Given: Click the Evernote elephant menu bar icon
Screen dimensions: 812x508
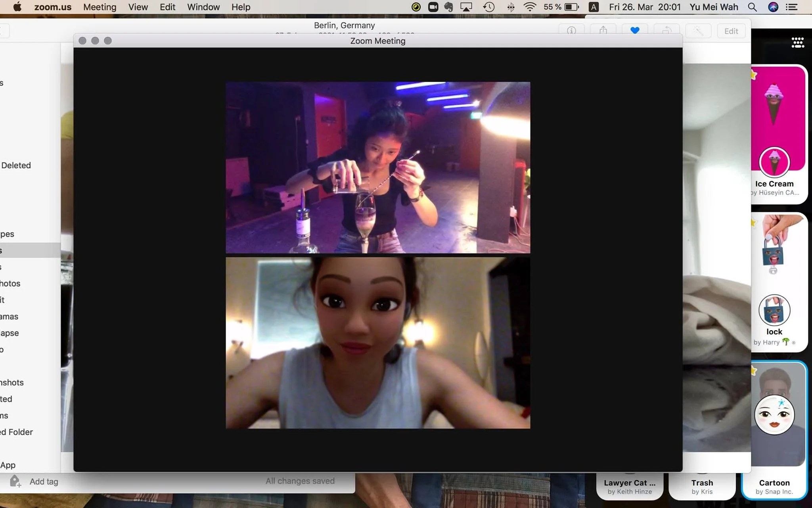Looking at the screenshot, I should pos(449,7).
